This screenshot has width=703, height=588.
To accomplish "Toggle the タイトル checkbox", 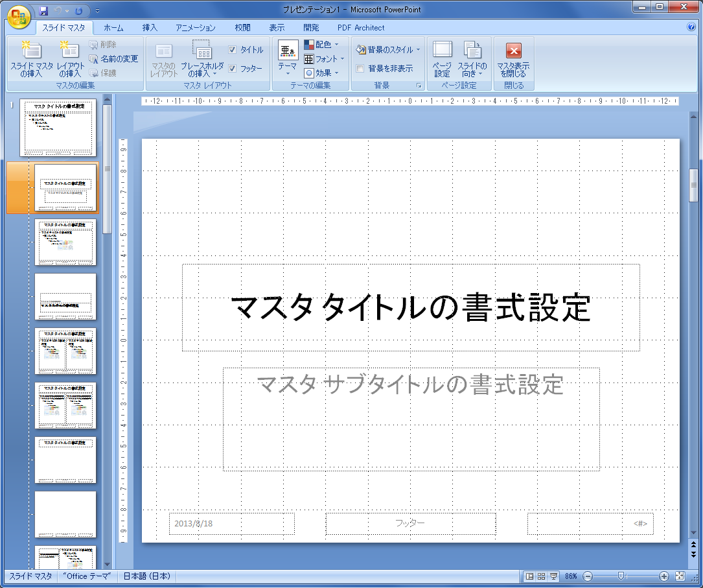I will tap(233, 50).
